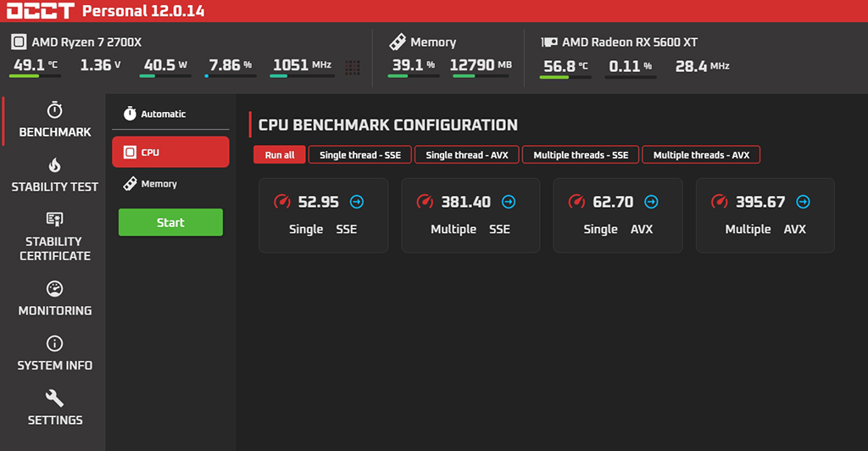Click blue arrow next to 381.40 score
The height and width of the screenshot is (451, 868).
(x=508, y=202)
